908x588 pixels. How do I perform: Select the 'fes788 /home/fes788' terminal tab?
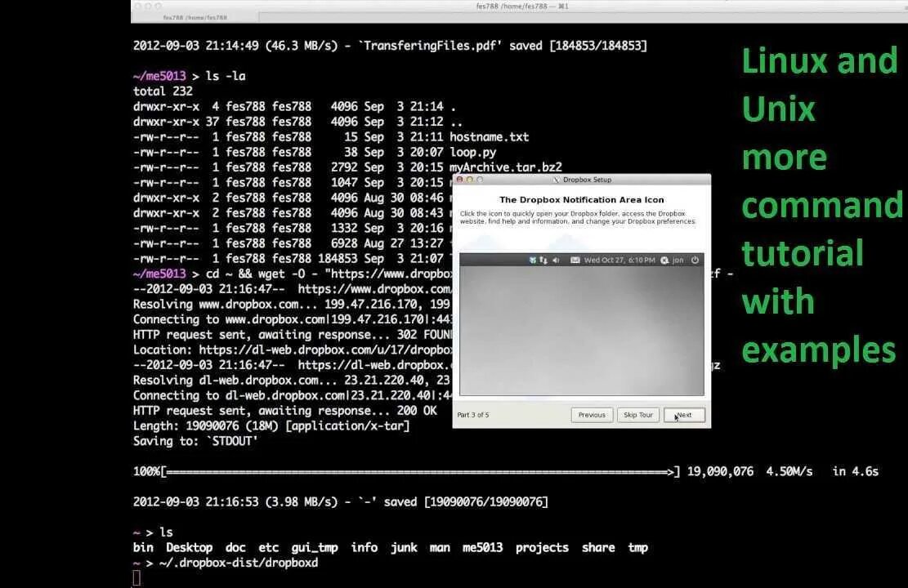point(195,17)
